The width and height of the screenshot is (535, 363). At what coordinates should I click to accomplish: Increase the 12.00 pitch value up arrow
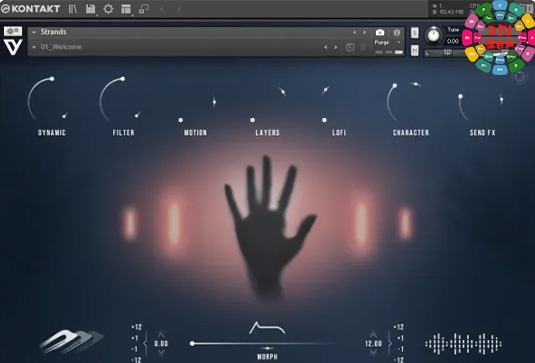373,334
